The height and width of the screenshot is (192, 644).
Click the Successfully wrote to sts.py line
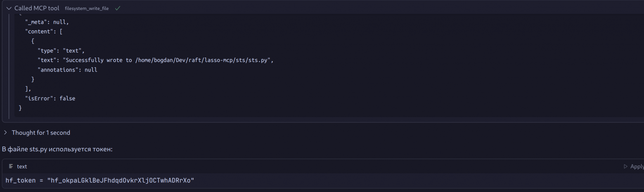tap(156, 60)
